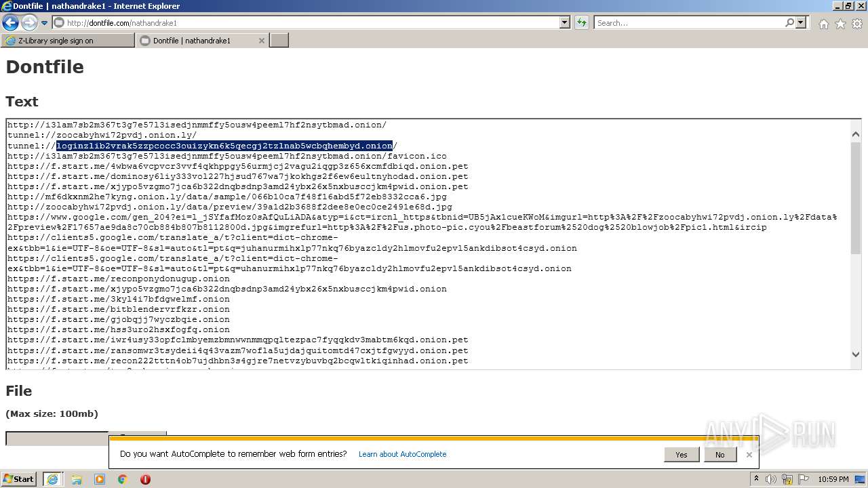Restore down the Internet Explorer window
The width and height of the screenshot is (868, 488).
[848, 6]
